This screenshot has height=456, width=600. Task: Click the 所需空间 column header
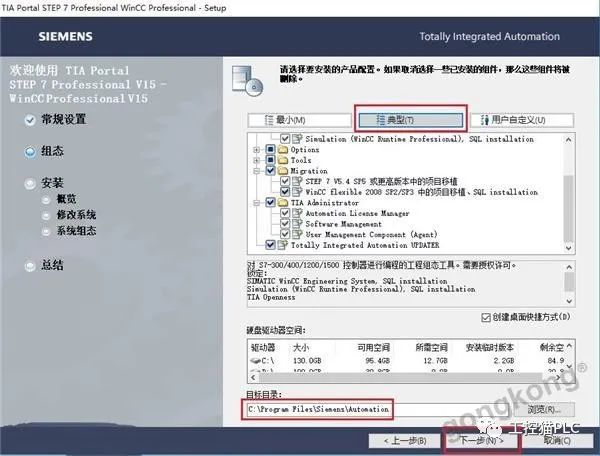[431, 348]
